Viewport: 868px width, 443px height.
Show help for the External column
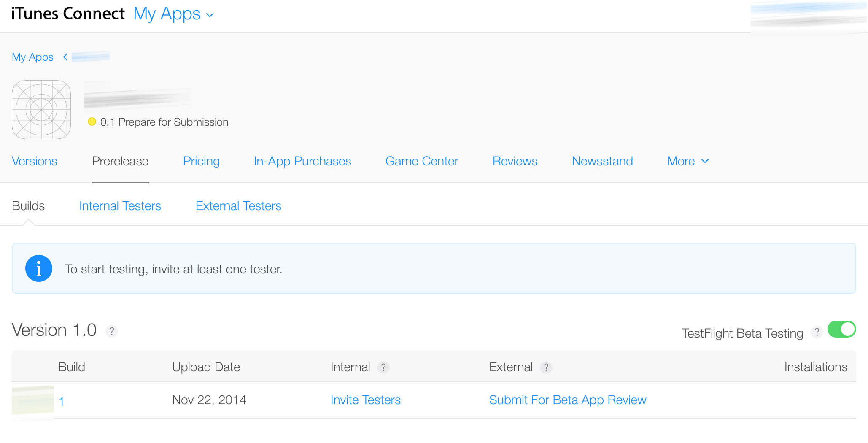coord(546,367)
